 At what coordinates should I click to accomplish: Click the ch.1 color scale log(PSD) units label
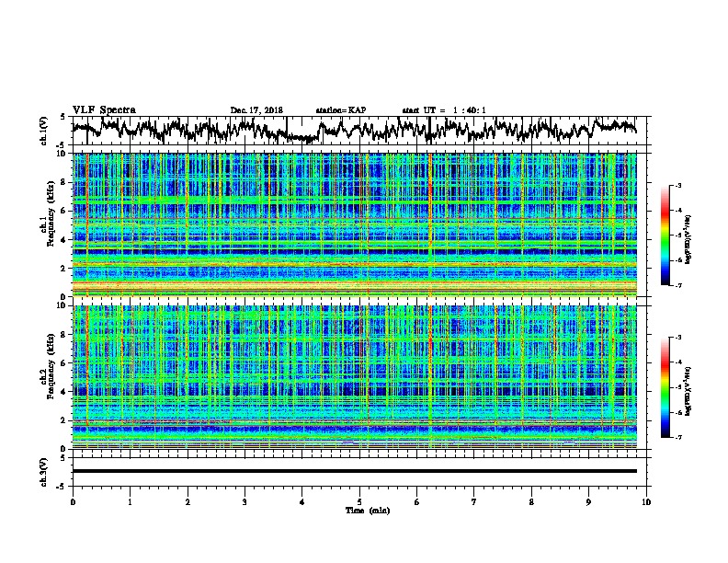point(688,239)
